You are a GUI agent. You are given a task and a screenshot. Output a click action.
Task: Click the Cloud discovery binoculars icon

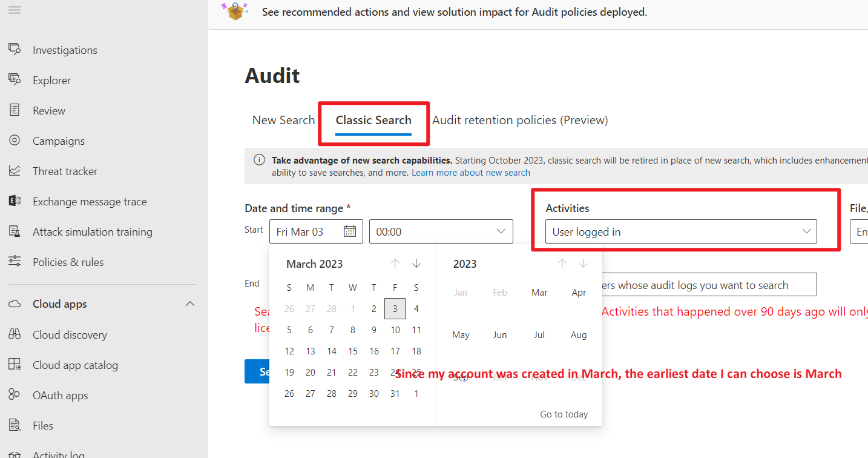(x=15, y=334)
